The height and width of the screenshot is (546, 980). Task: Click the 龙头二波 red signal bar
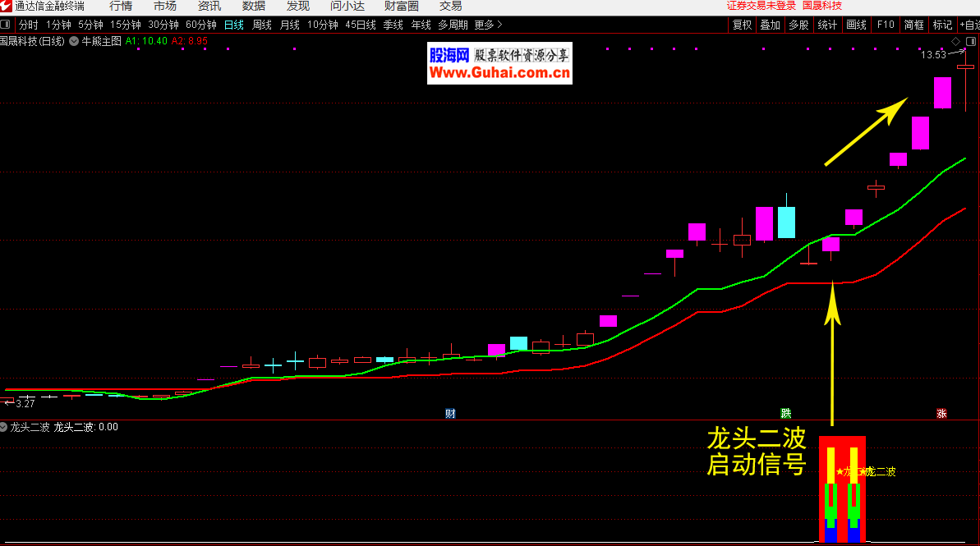842,489
